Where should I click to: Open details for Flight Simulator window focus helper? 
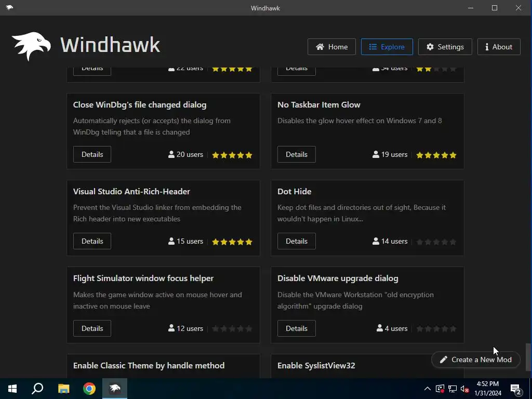point(92,328)
